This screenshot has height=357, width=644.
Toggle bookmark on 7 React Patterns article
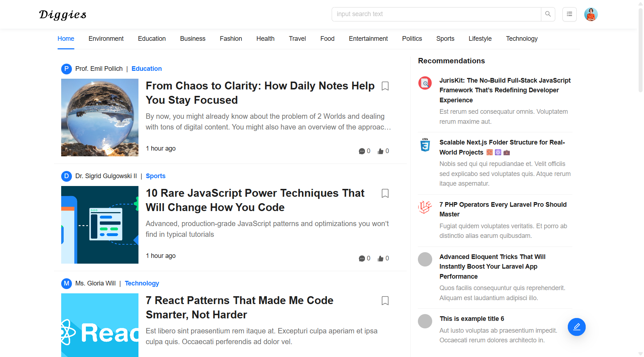(385, 301)
